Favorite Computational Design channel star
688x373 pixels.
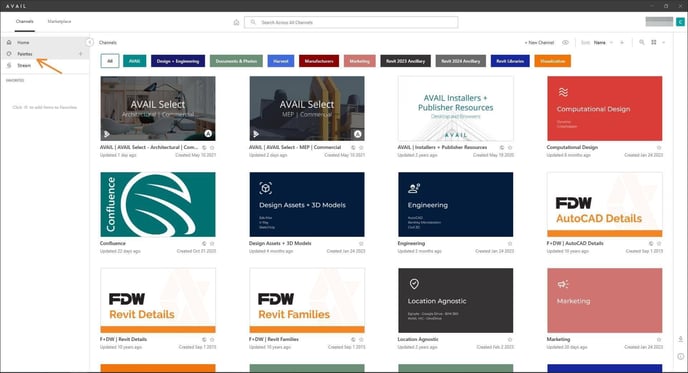(659, 147)
